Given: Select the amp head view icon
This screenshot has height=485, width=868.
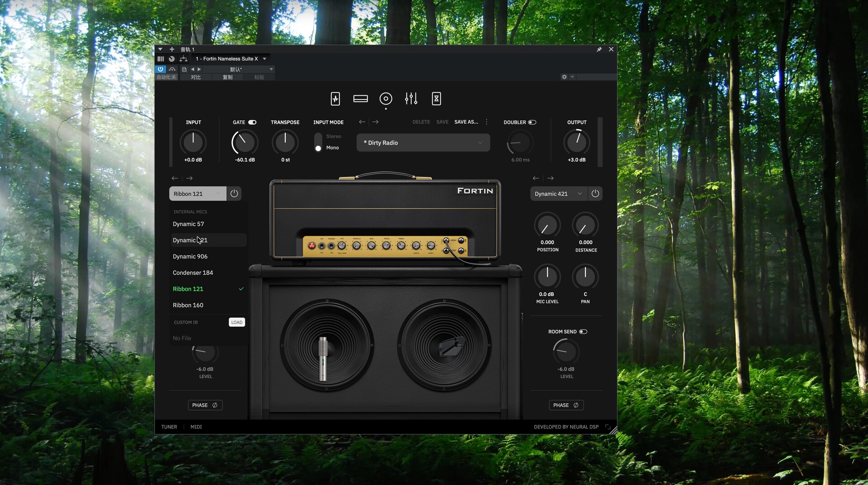Looking at the screenshot, I should (x=360, y=99).
